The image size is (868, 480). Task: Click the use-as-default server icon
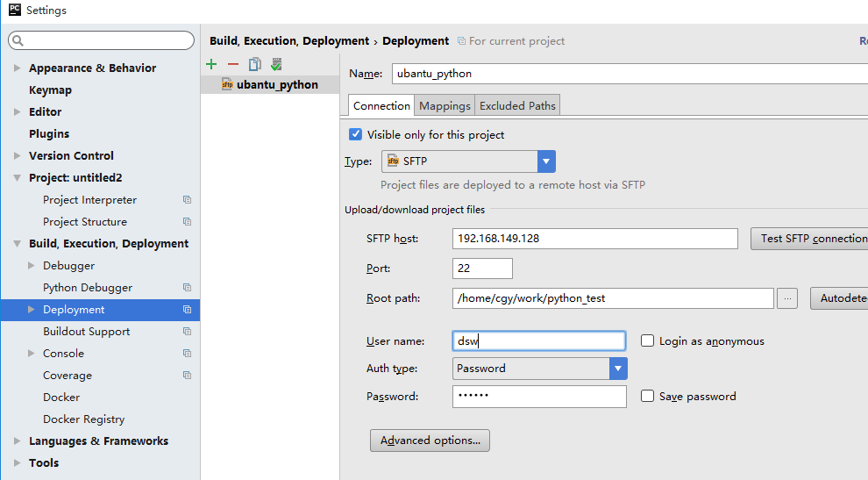(276, 64)
